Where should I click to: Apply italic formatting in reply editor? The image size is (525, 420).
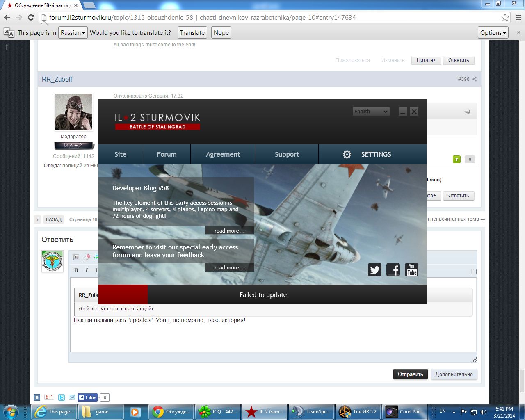pos(87,270)
